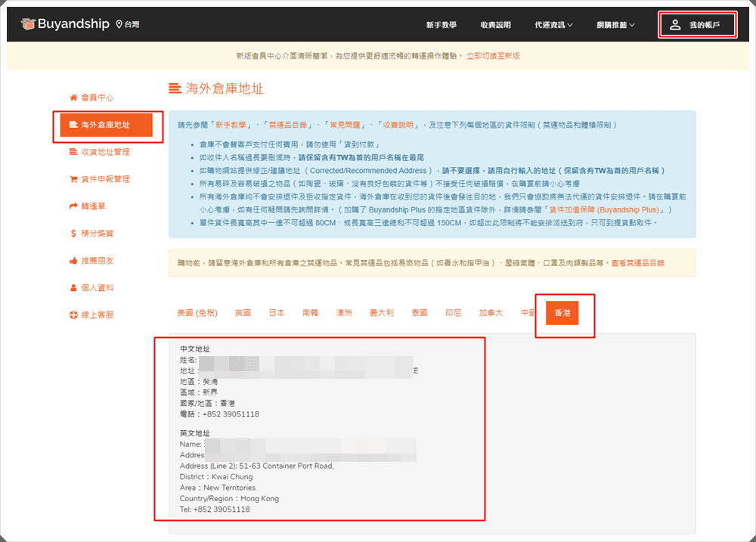This screenshot has width=756, height=542.
Task: Open 新手教學 in the top navigation
Action: pyautogui.click(x=441, y=25)
